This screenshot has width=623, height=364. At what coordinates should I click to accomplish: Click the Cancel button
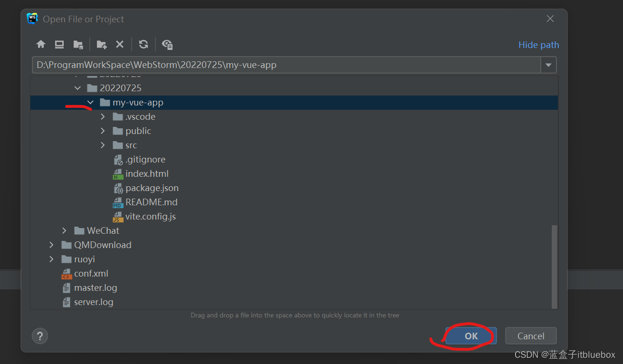pyautogui.click(x=531, y=336)
